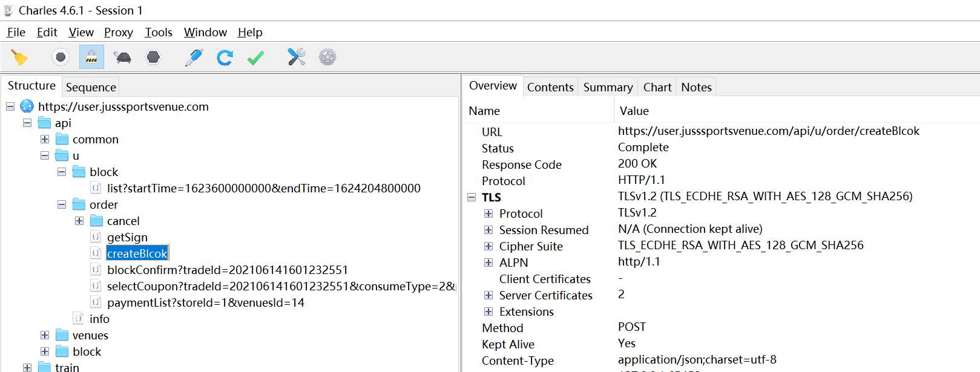Select the blockConfirm request entry

(228, 270)
